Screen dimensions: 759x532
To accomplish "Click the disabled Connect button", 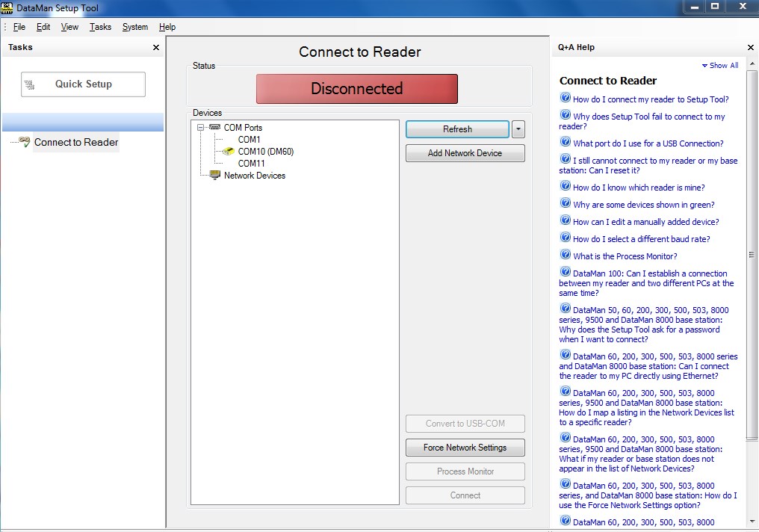I will (x=465, y=495).
